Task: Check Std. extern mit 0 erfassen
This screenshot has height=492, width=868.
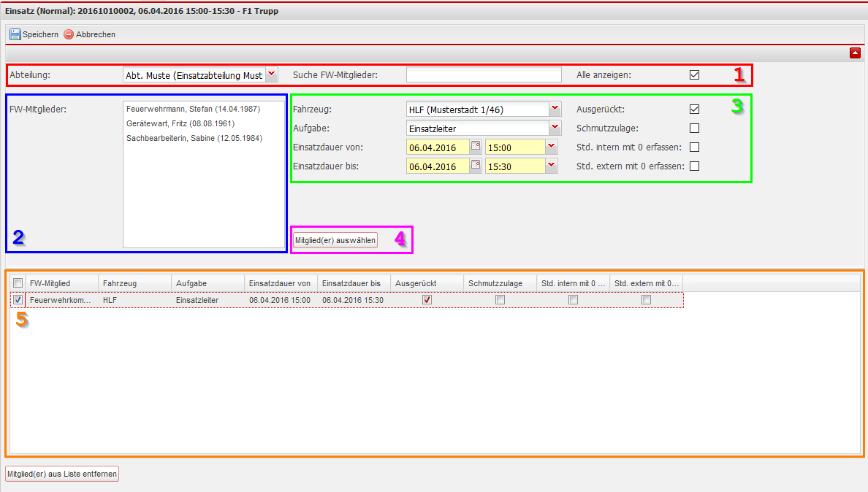Action: (x=694, y=166)
